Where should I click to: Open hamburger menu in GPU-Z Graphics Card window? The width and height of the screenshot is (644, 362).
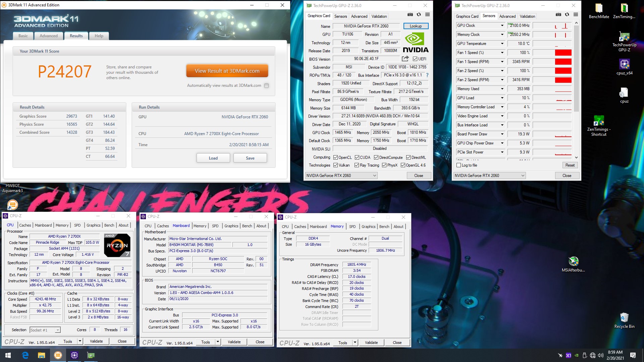click(x=427, y=15)
